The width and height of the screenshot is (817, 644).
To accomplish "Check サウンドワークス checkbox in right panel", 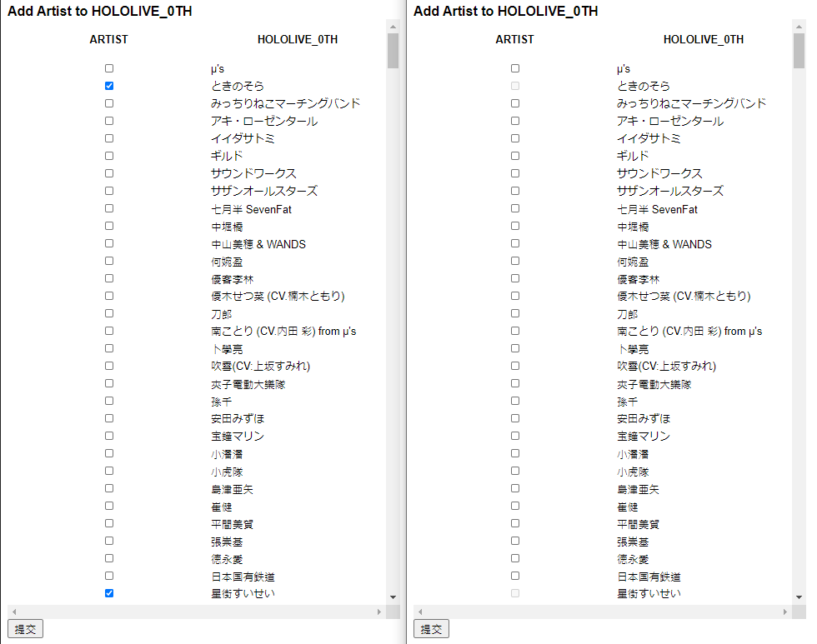I will tap(515, 173).
